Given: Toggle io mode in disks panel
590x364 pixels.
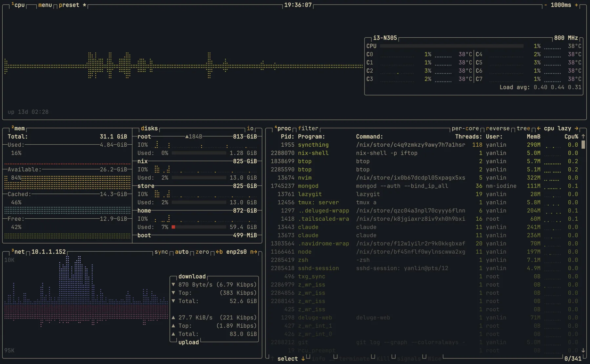Looking at the screenshot, I should (250, 128).
